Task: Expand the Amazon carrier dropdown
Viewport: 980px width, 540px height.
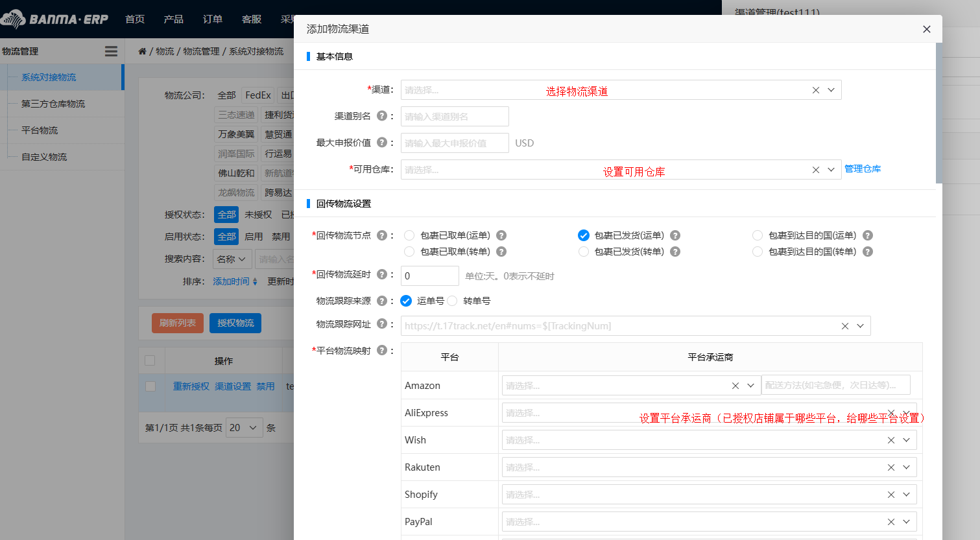Action: tap(750, 385)
